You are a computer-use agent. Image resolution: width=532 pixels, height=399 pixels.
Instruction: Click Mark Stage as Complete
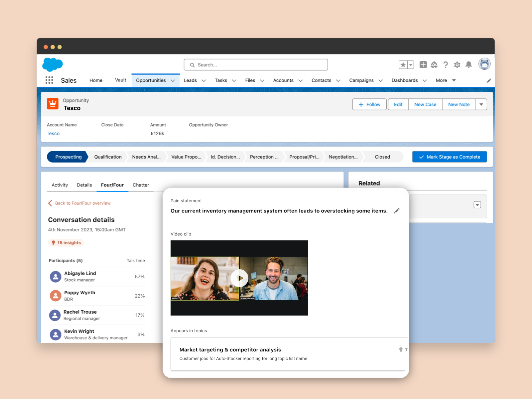click(450, 157)
